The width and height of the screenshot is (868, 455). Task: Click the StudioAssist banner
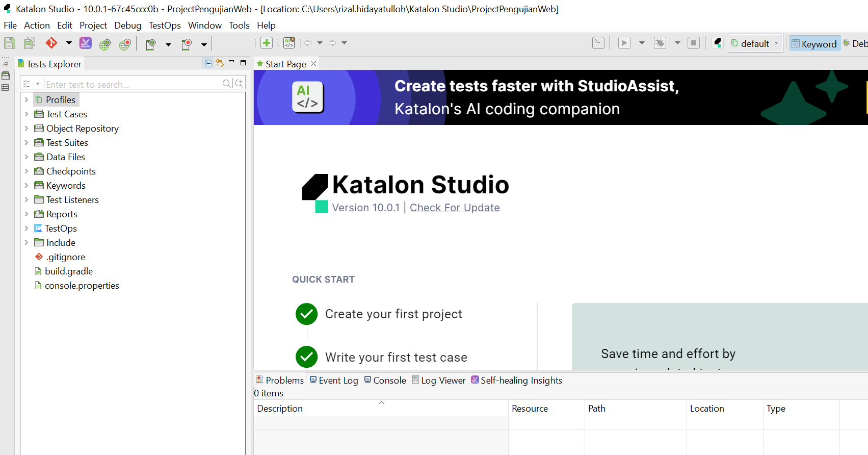point(561,97)
